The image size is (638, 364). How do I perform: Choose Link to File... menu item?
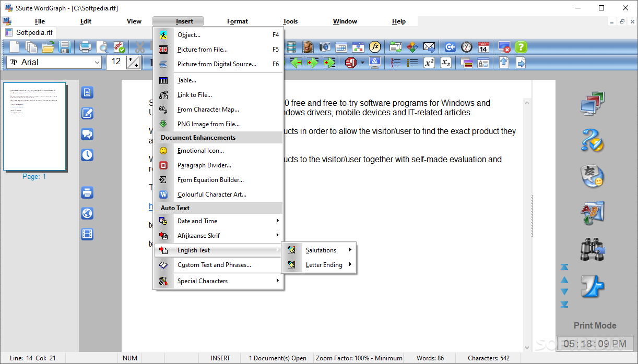(x=219, y=95)
